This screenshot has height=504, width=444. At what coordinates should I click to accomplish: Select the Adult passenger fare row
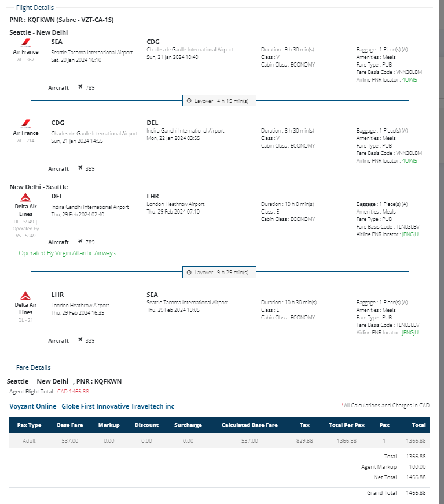(219, 441)
